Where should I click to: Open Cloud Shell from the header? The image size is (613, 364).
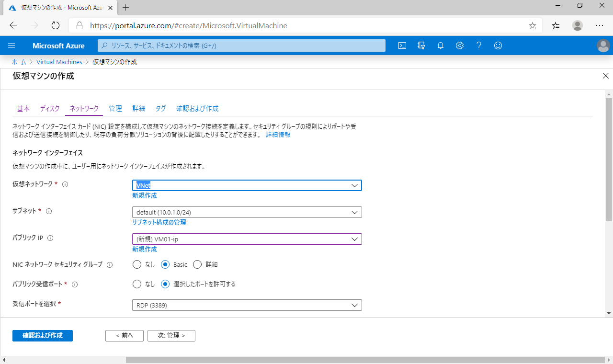pyautogui.click(x=403, y=45)
